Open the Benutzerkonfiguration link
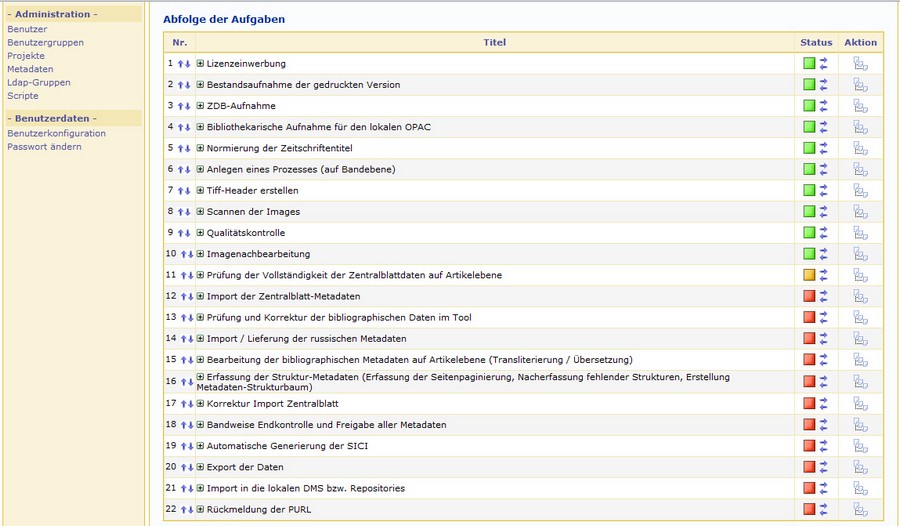This screenshot has height=526, width=900. [x=56, y=134]
